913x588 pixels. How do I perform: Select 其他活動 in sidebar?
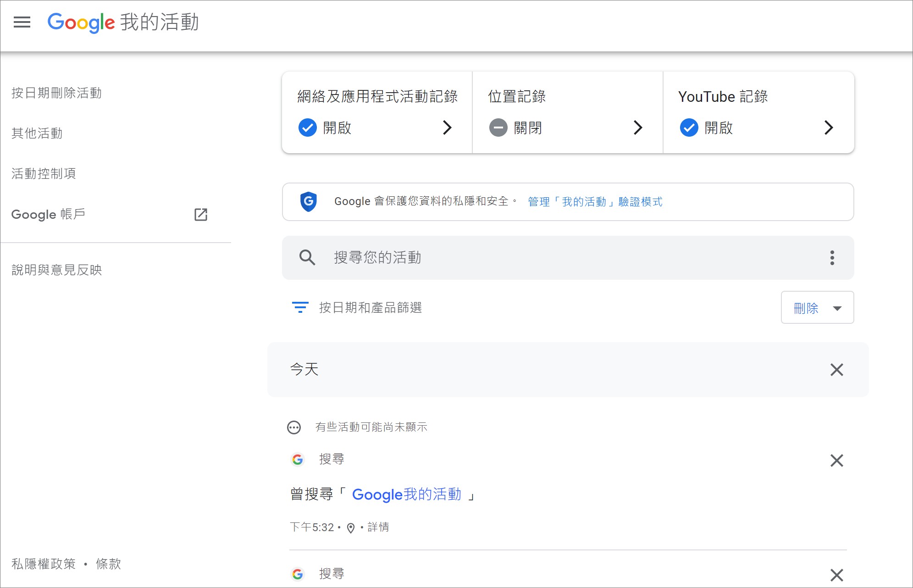pos(37,133)
